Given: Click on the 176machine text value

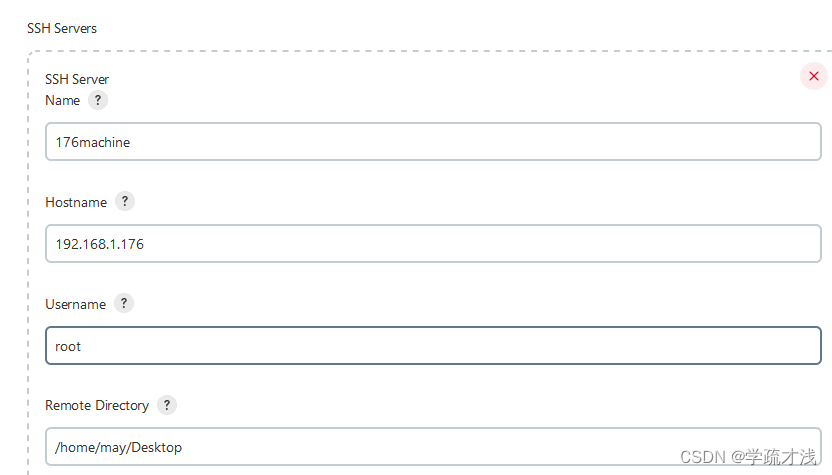Looking at the screenshot, I should (x=93, y=142).
